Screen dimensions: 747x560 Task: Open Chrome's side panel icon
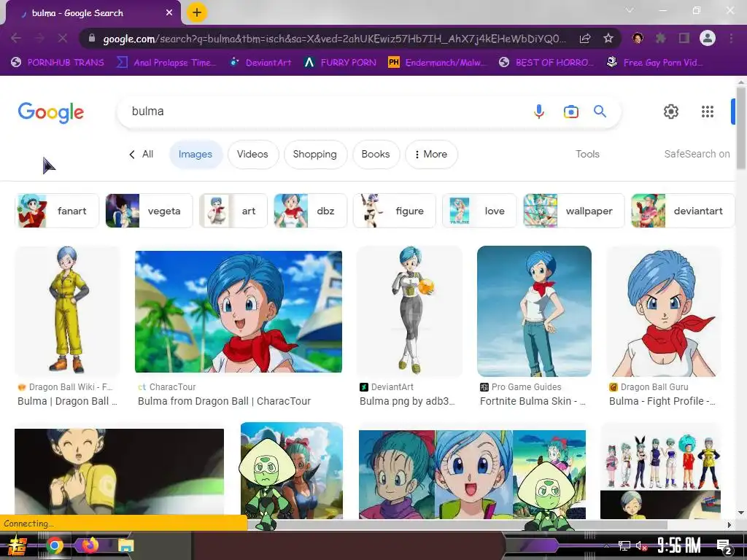click(x=684, y=38)
